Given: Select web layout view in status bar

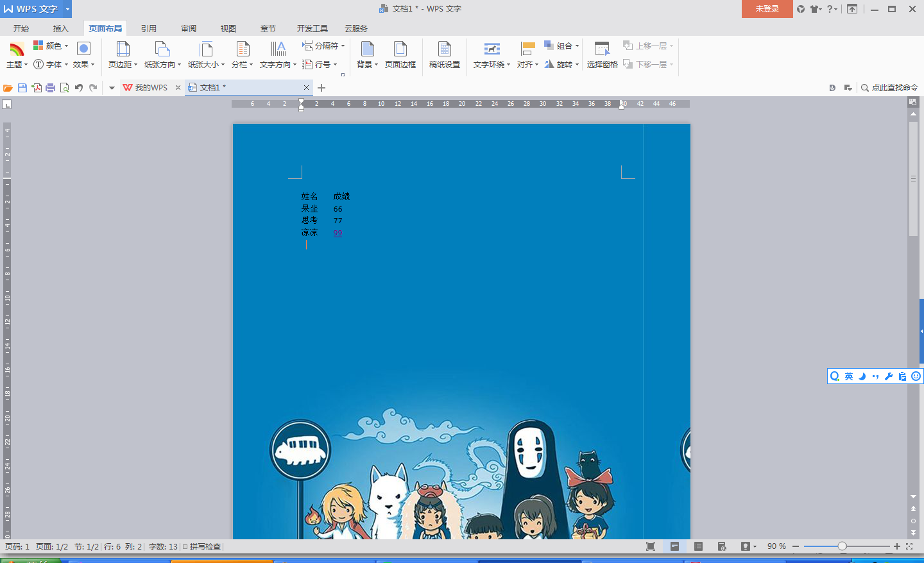Looking at the screenshot, I should (x=722, y=546).
